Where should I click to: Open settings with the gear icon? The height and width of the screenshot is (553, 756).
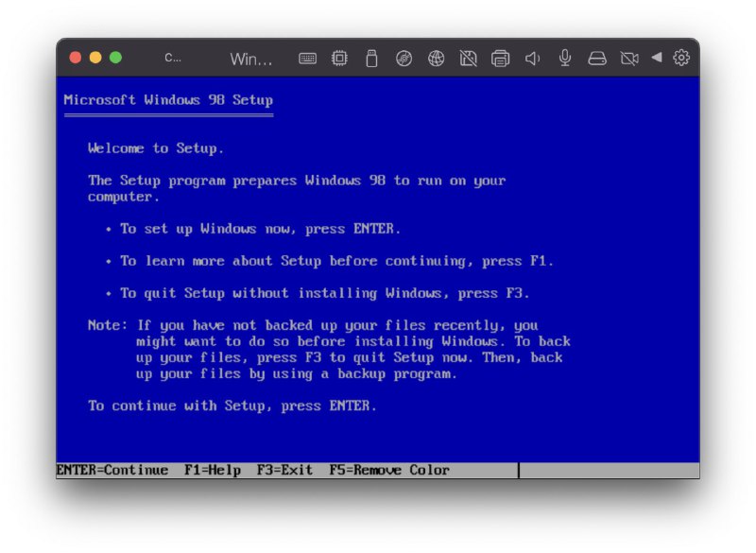[x=681, y=59]
